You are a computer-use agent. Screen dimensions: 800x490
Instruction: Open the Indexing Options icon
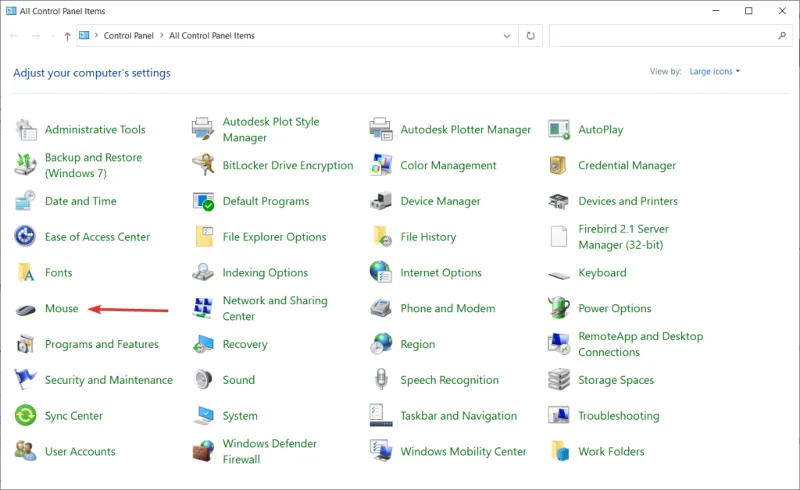coord(203,272)
